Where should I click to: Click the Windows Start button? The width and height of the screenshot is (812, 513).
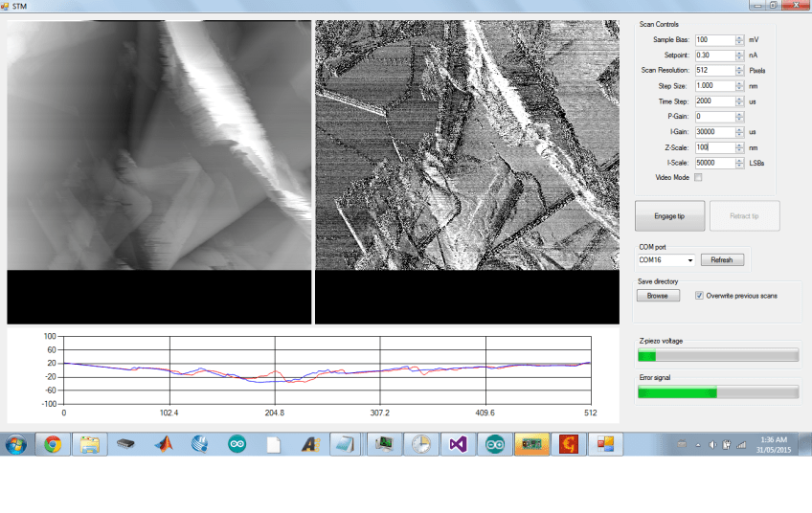tap(16, 444)
